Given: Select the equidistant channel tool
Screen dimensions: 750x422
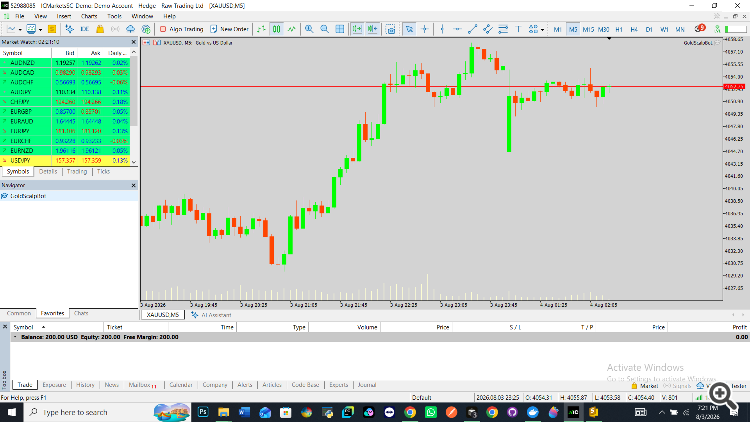Looking at the screenshot, I should (487, 29).
